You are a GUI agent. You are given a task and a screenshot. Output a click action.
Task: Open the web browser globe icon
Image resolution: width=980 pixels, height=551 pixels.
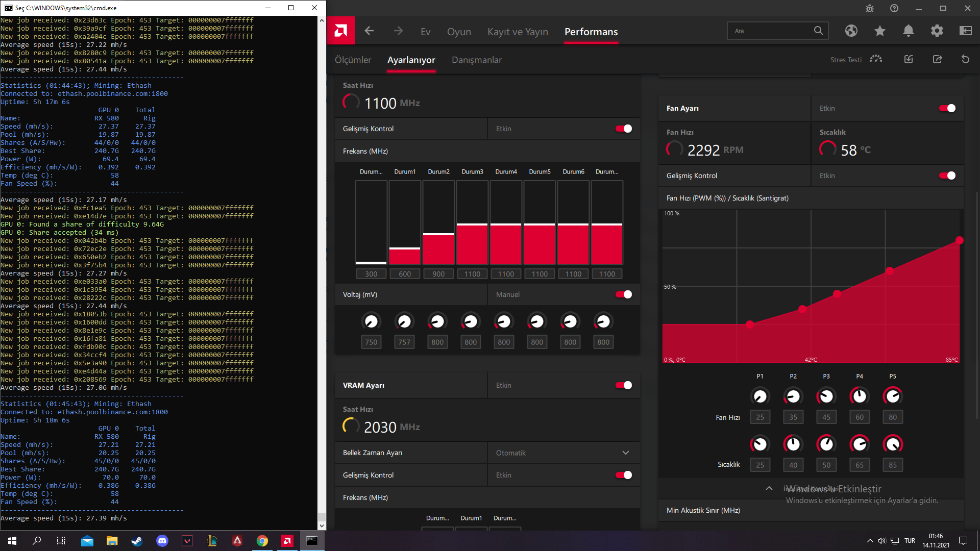pyautogui.click(x=851, y=31)
